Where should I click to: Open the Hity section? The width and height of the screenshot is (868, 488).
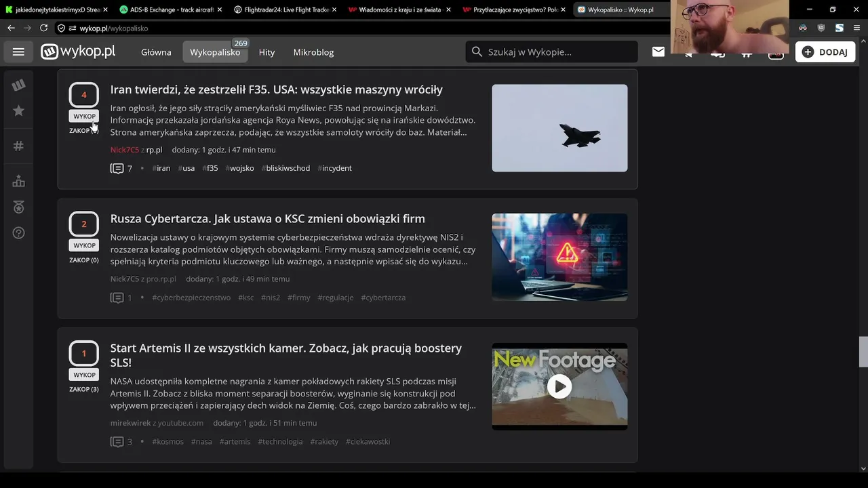267,52
